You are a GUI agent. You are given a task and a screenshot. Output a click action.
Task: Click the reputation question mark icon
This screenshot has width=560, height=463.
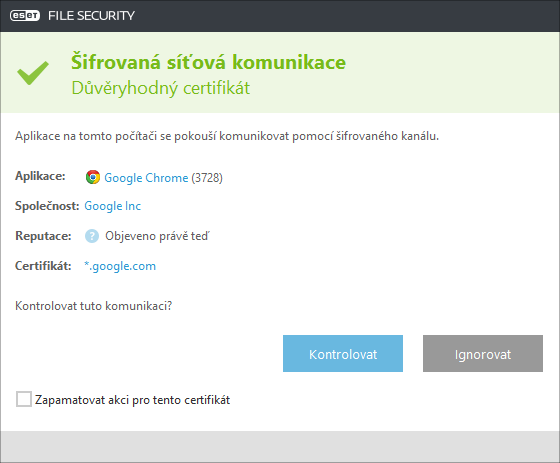tap(92, 236)
